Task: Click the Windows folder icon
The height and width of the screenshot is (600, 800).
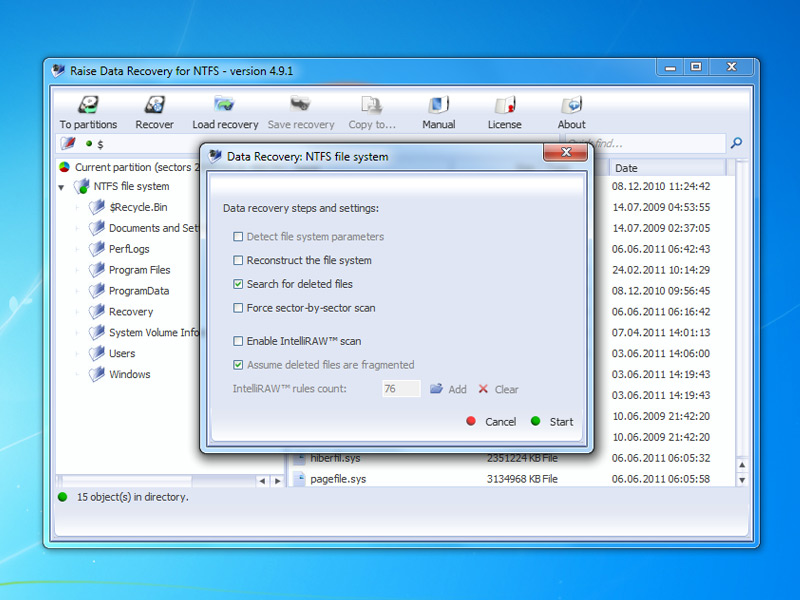Action: coord(96,374)
